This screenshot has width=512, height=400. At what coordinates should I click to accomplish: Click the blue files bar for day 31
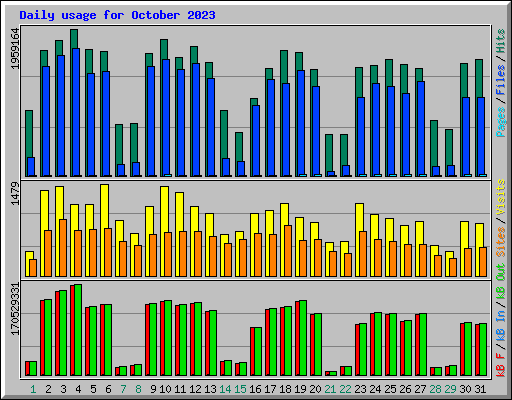481,137
